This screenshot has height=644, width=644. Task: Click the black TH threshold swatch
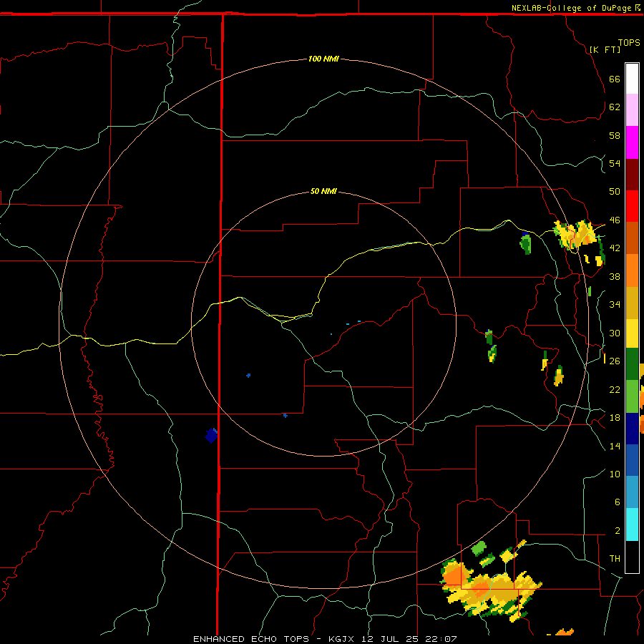pos(632,557)
